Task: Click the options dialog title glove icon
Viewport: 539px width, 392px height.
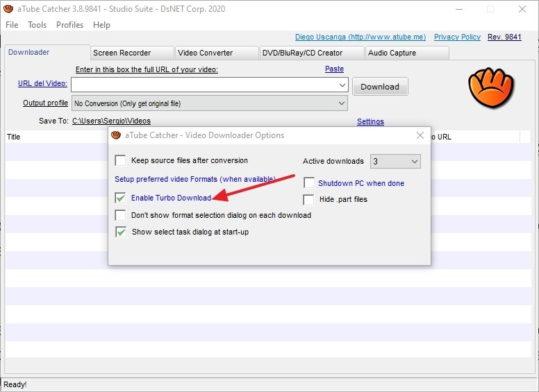Action: click(x=116, y=135)
